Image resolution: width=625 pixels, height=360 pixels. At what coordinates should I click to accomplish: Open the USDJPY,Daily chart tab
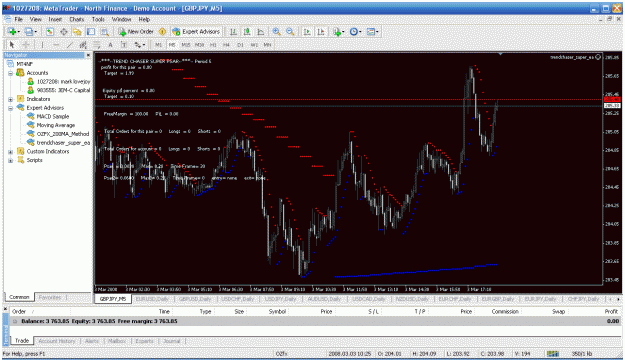click(281, 299)
